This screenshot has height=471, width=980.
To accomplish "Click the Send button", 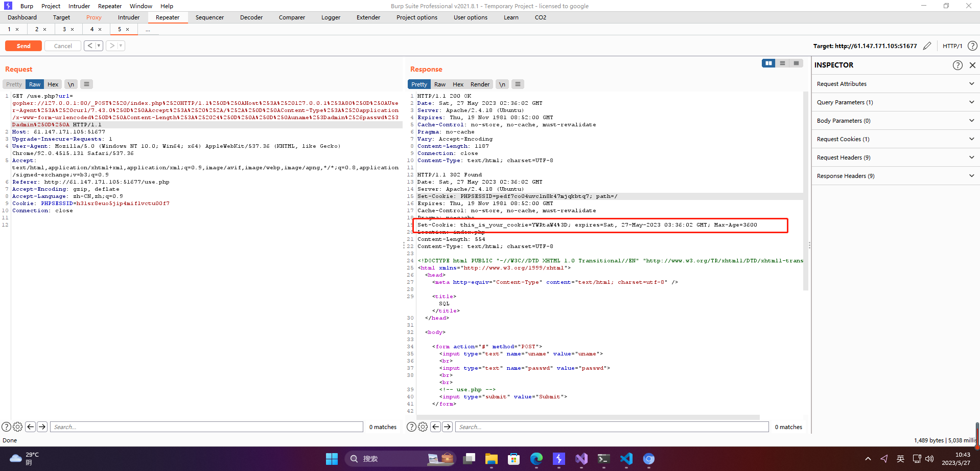I will click(23, 46).
